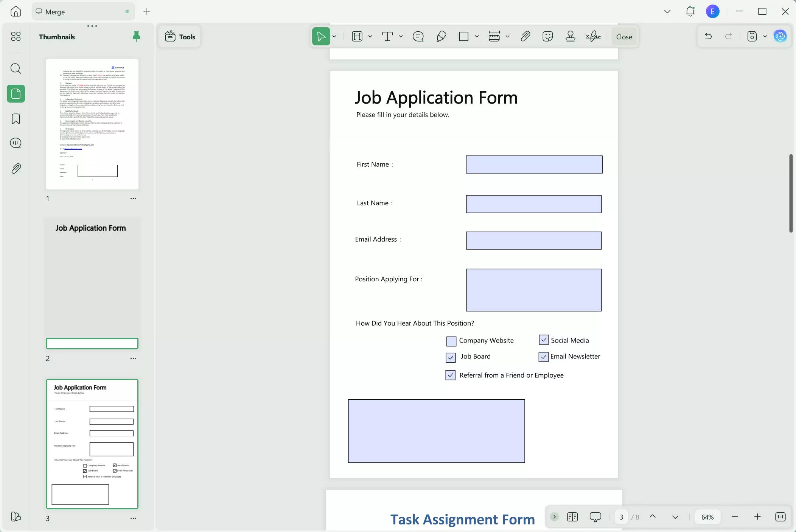This screenshot has height=532, width=796.
Task: Undo the last action
Action: pos(707,36)
